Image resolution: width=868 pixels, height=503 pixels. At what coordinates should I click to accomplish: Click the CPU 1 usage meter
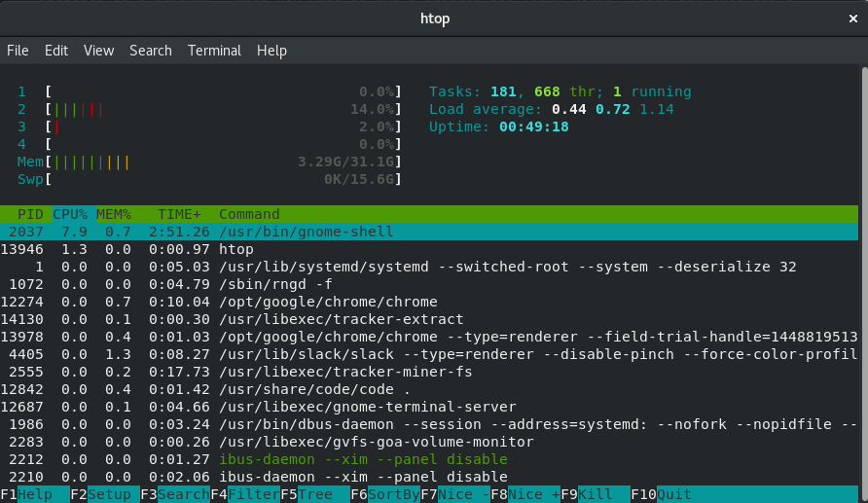click(x=209, y=91)
